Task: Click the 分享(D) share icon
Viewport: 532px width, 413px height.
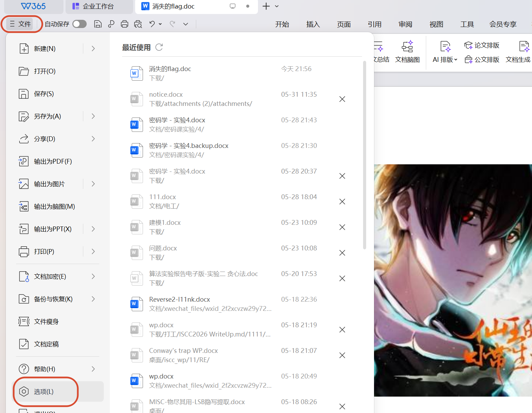Action: point(24,139)
